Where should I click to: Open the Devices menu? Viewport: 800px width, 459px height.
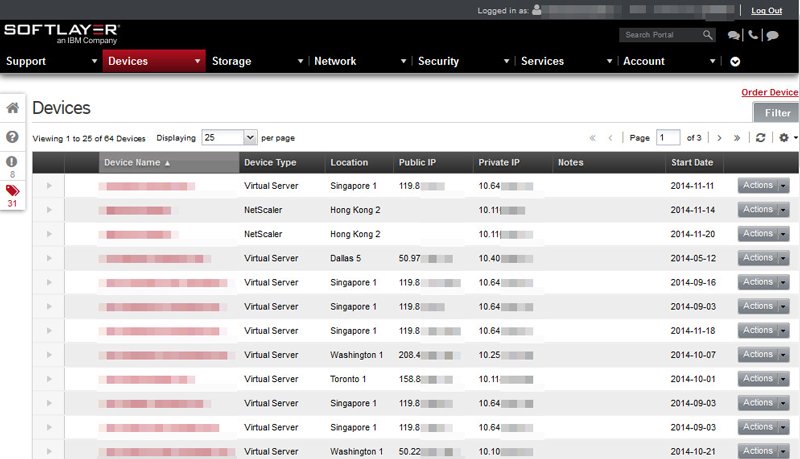coord(154,61)
